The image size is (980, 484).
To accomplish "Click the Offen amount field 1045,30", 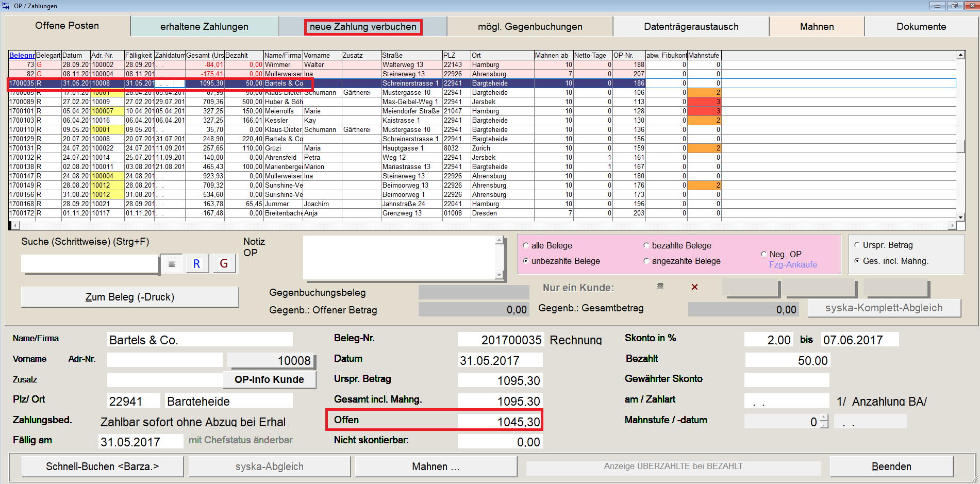I will tap(500, 422).
